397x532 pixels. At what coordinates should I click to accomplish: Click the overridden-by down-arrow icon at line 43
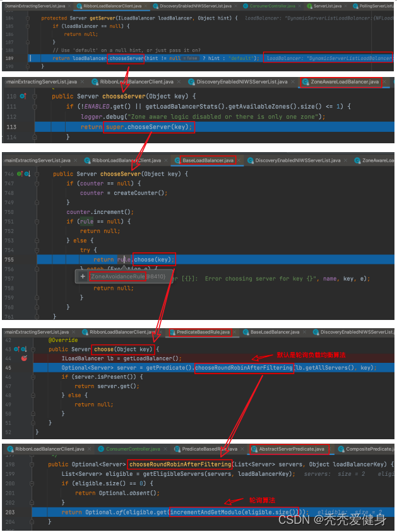[x=24, y=349]
